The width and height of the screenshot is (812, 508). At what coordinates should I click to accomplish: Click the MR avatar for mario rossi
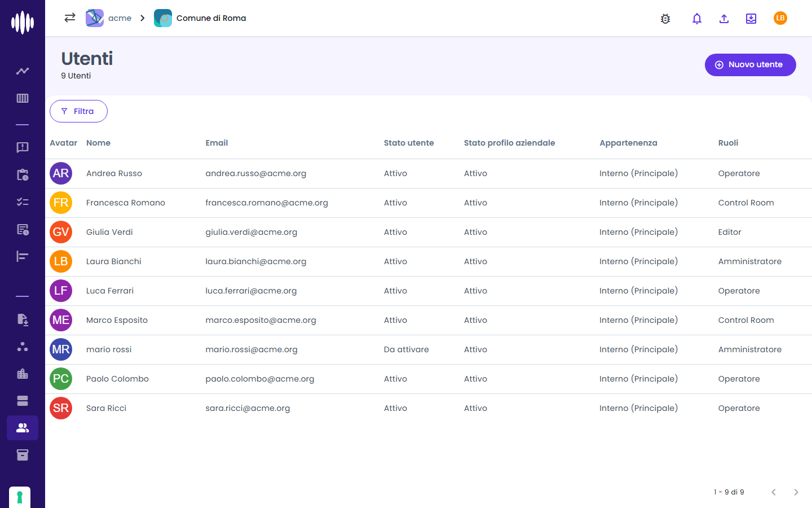coord(61,349)
